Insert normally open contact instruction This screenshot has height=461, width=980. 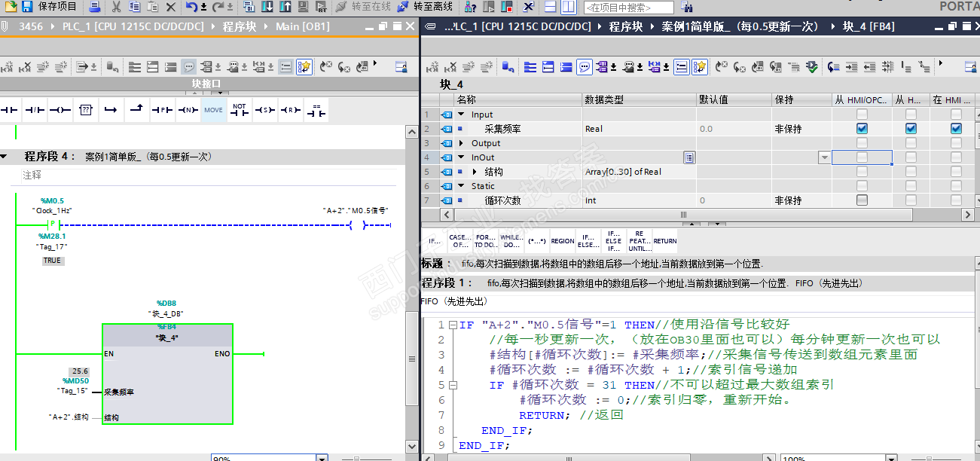click(x=9, y=110)
